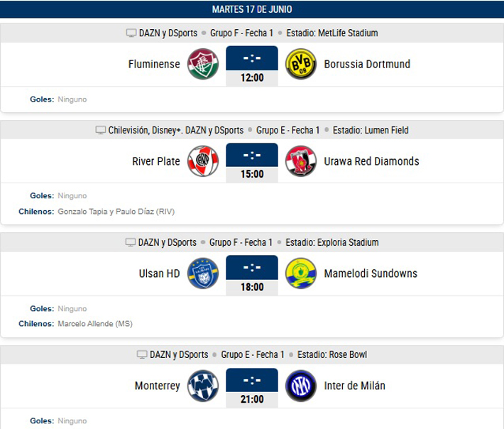Click the Fluminense club crest
The height and width of the screenshot is (429, 504).
click(203, 64)
